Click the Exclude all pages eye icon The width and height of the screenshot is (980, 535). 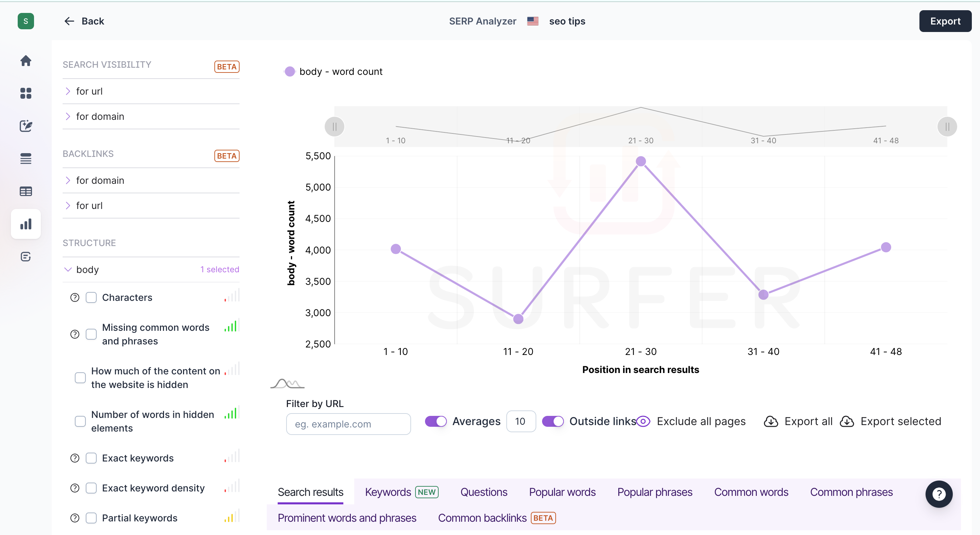pos(643,421)
